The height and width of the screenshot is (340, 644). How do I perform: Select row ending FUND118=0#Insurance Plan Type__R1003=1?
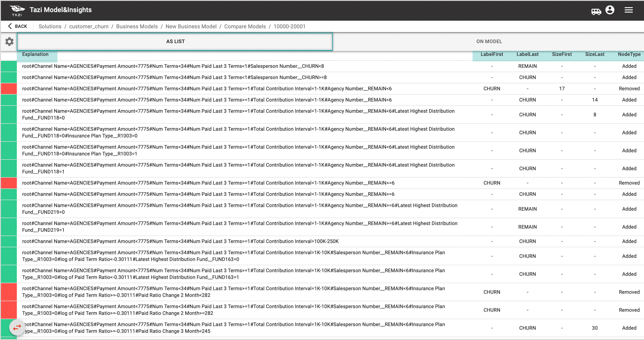coord(322,151)
